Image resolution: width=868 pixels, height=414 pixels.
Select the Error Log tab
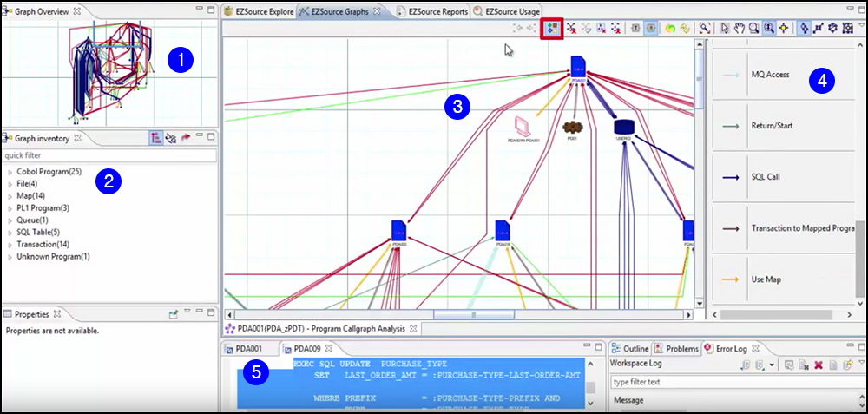(x=732, y=349)
